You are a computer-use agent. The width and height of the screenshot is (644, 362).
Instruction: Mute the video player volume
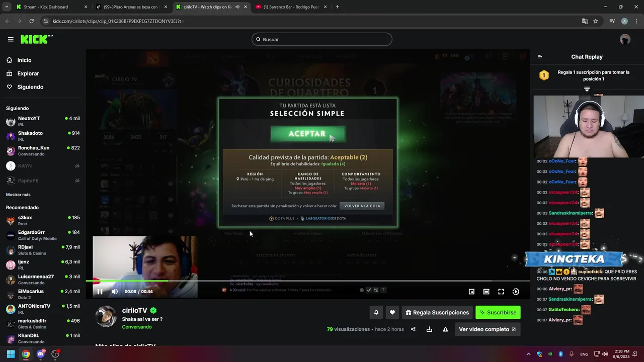pos(115,292)
